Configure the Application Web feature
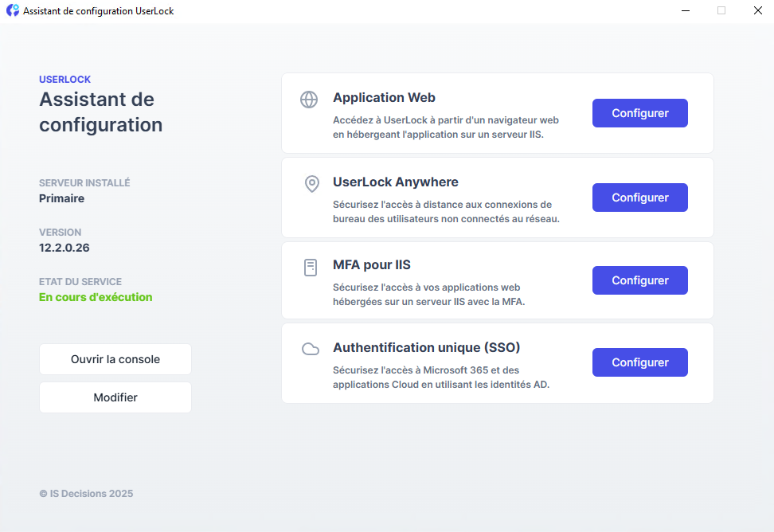Image resolution: width=774 pixels, height=532 pixels. [639, 113]
